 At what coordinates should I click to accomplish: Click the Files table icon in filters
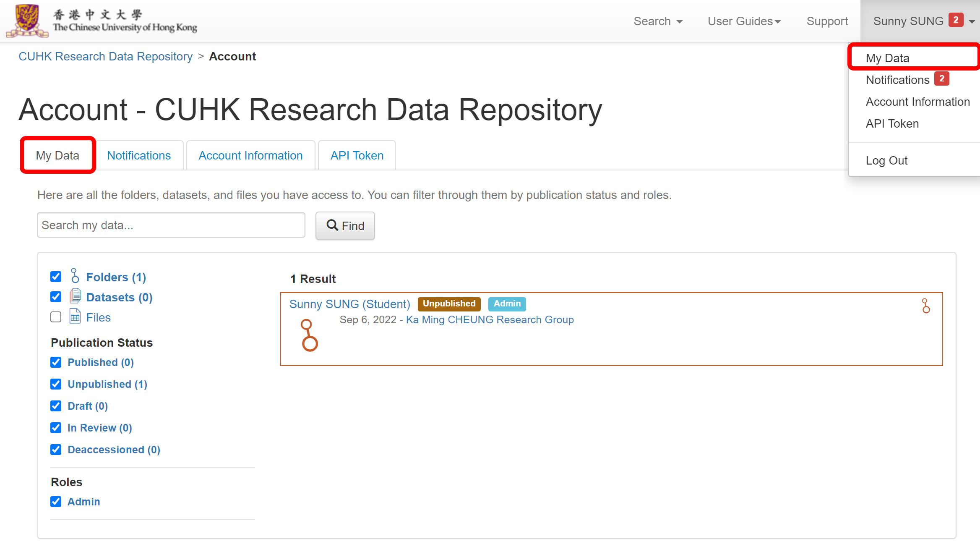point(75,316)
